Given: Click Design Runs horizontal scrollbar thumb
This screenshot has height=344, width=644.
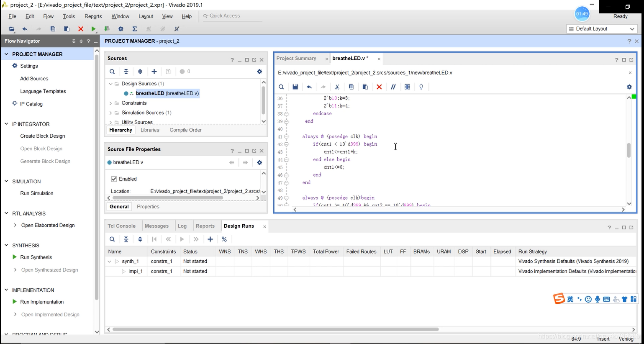Looking at the screenshot, I should tap(275, 329).
